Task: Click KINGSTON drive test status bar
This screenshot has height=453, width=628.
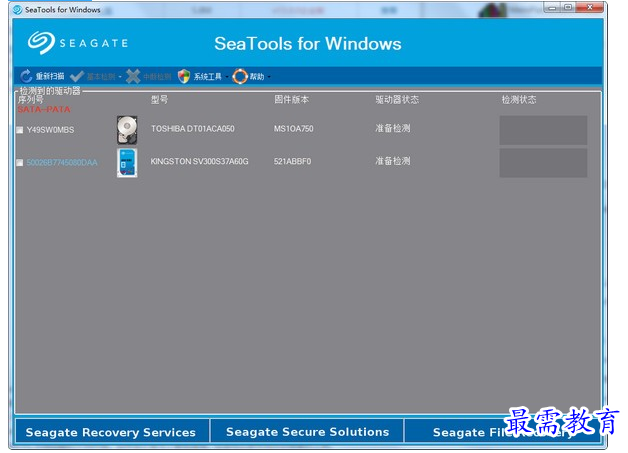Action: (x=543, y=163)
